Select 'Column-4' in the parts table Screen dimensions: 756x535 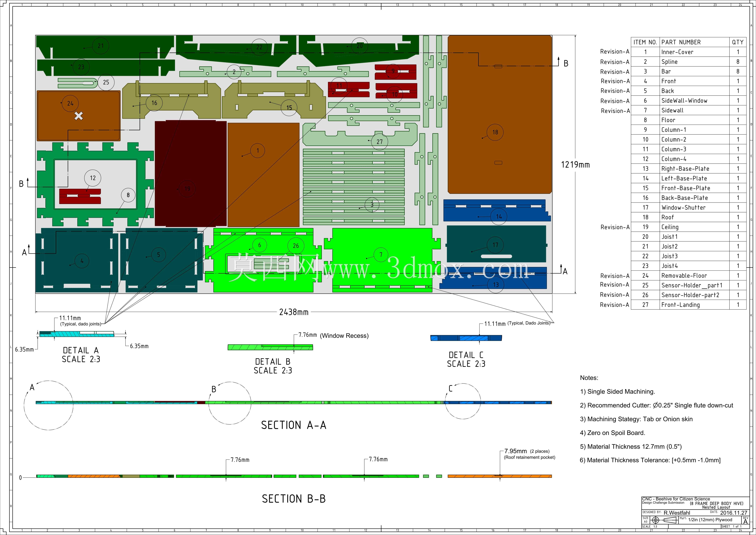pyautogui.click(x=674, y=159)
